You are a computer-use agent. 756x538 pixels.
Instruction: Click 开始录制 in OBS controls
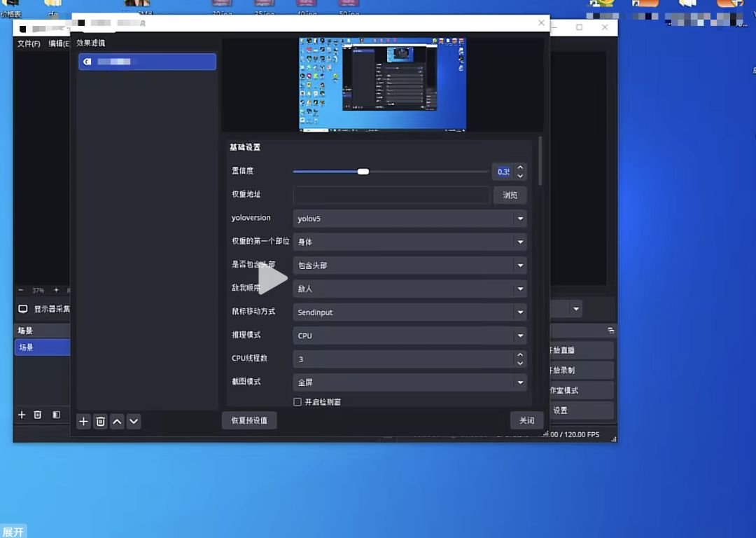582,370
